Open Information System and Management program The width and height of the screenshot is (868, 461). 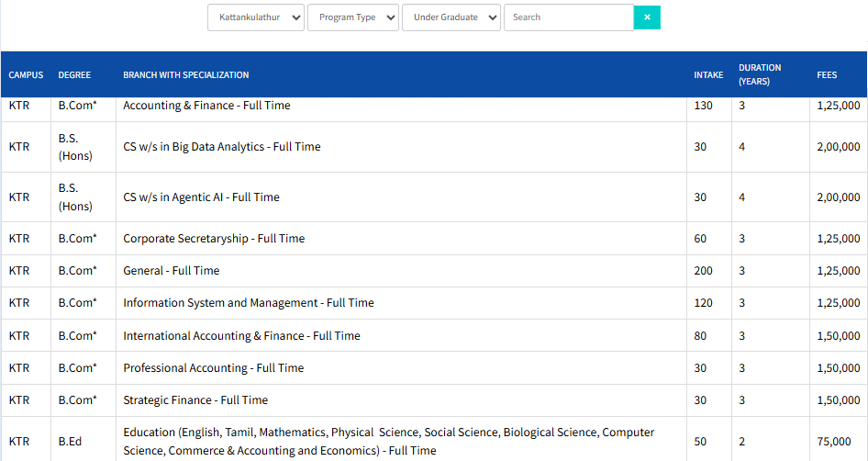pos(249,303)
